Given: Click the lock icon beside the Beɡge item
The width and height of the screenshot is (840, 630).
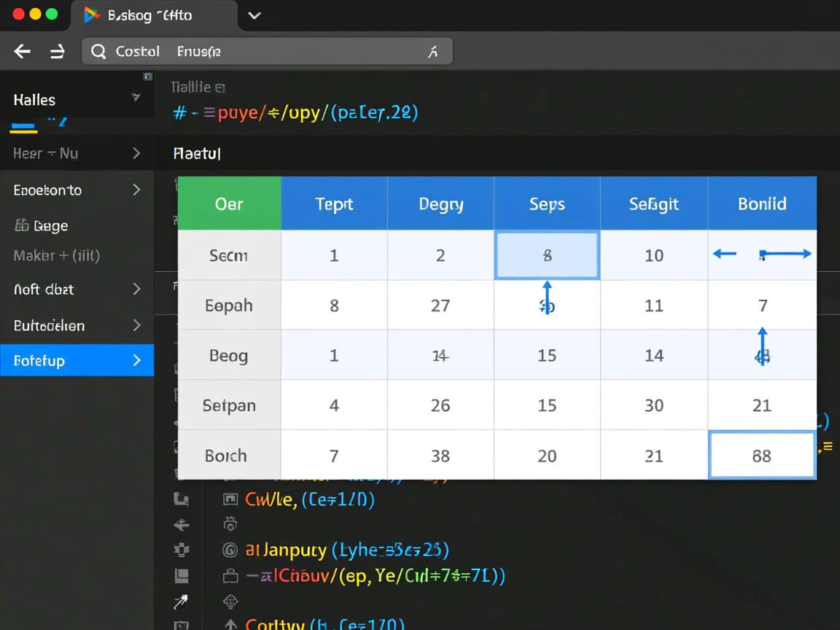Looking at the screenshot, I should click(21, 225).
